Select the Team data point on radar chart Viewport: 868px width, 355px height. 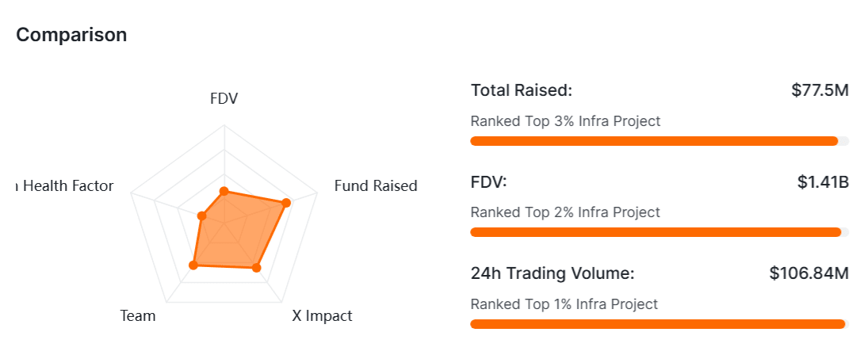pyautogui.click(x=193, y=265)
